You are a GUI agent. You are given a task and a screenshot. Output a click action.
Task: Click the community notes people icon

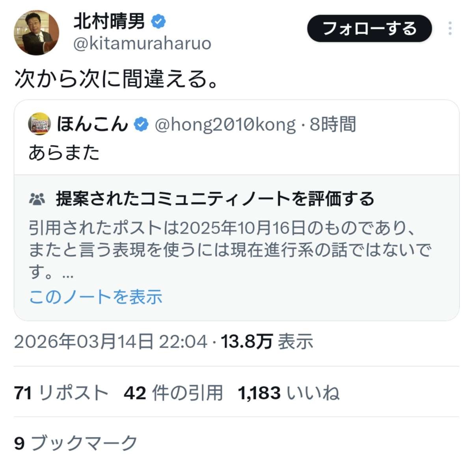coord(37,199)
